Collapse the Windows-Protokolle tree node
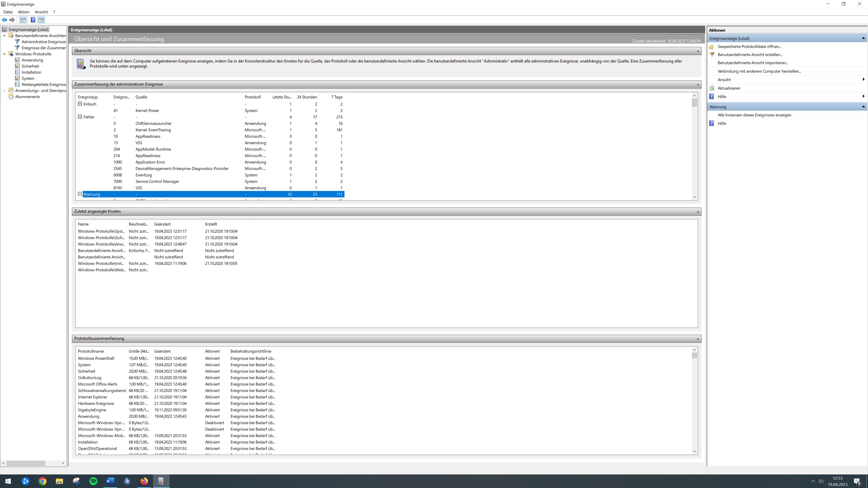This screenshot has height=488, width=868. [x=4, y=54]
